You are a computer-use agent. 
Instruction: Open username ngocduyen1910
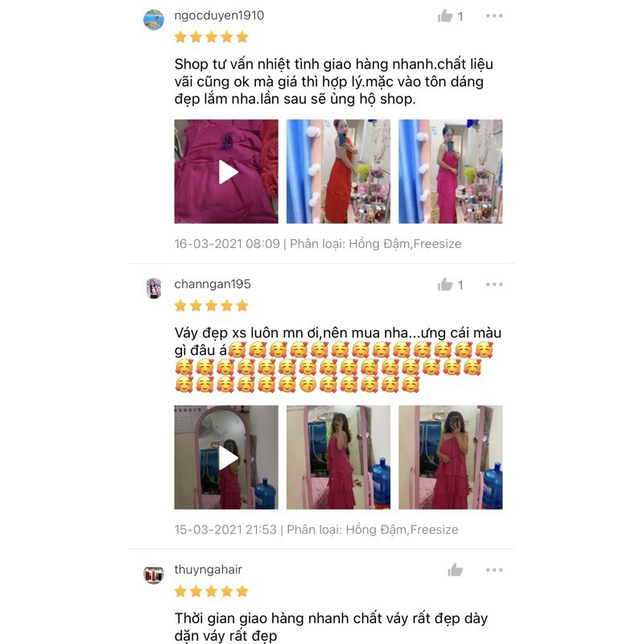(219, 15)
